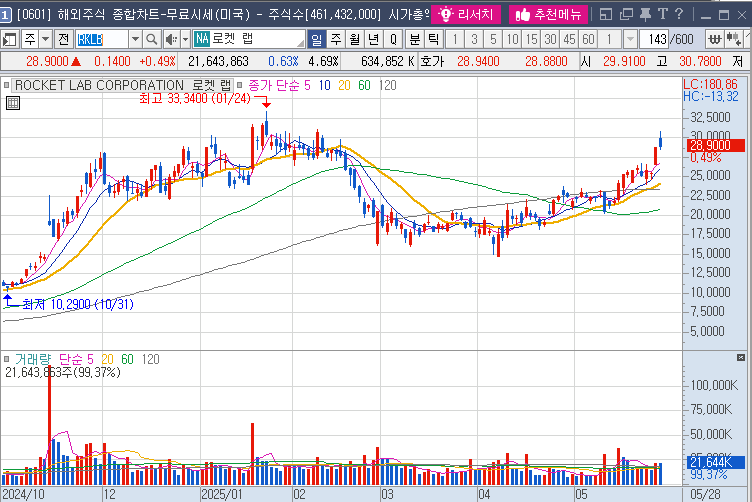Open the 리서치 research button
The image size is (752, 502).
[x=466, y=14]
